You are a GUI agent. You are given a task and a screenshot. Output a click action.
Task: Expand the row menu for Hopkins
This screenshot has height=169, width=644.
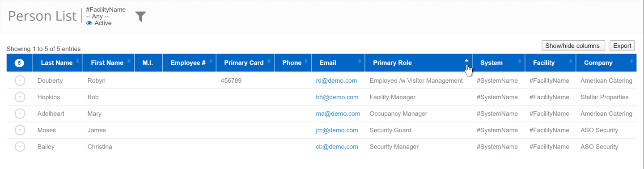20,97
